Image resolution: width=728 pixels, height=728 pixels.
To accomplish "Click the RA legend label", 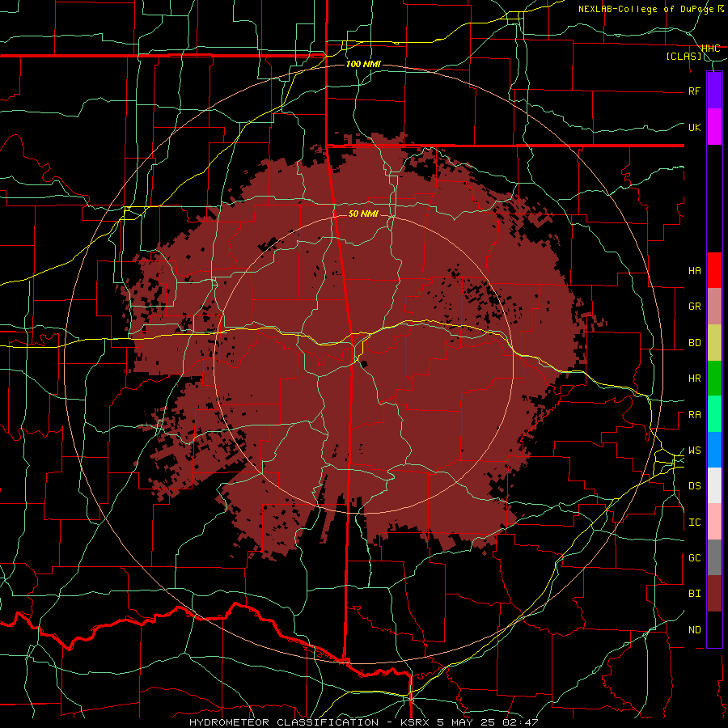I will tap(695, 415).
